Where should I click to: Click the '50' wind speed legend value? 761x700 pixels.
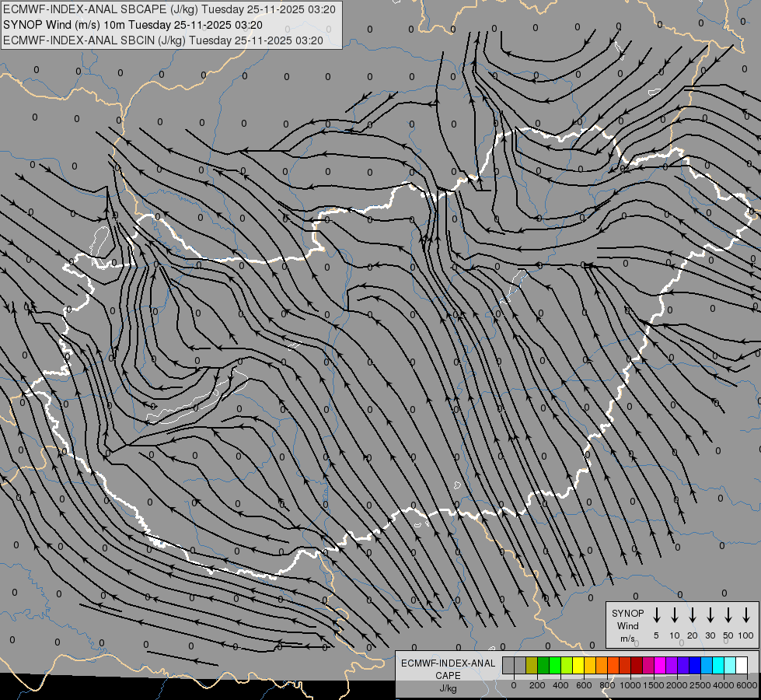pos(728,635)
